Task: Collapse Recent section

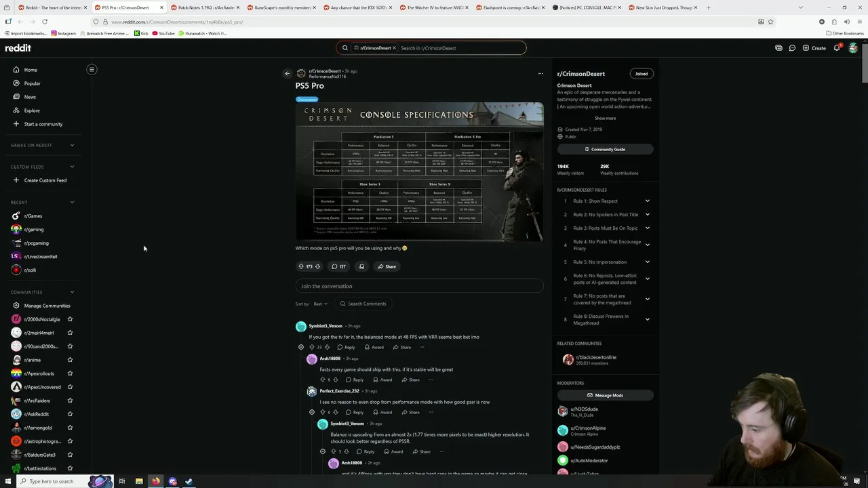Action: click(72, 202)
